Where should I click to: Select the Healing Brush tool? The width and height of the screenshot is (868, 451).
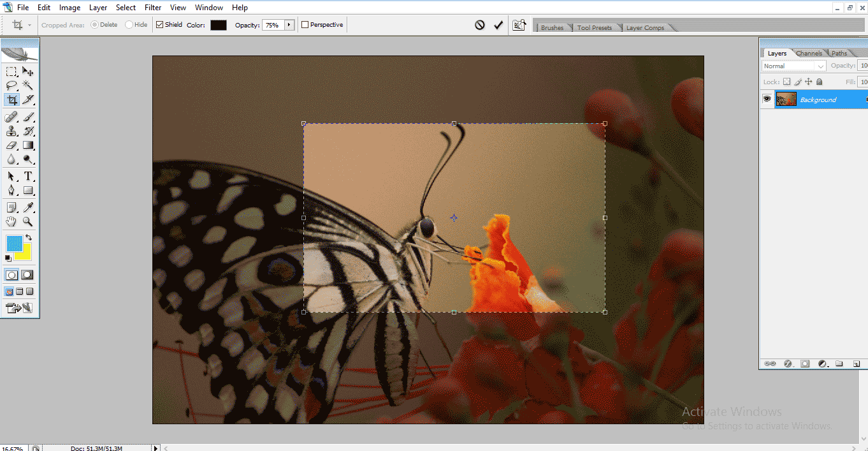(x=11, y=117)
